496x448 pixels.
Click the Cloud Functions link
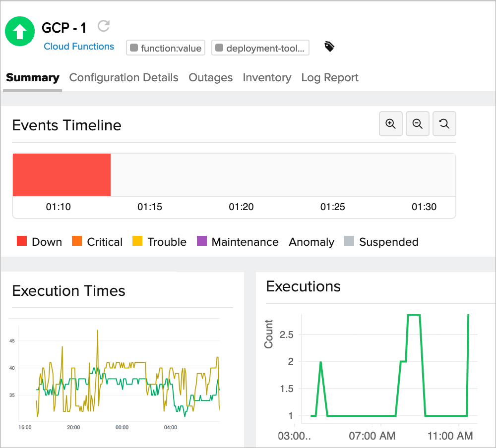(x=78, y=46)
